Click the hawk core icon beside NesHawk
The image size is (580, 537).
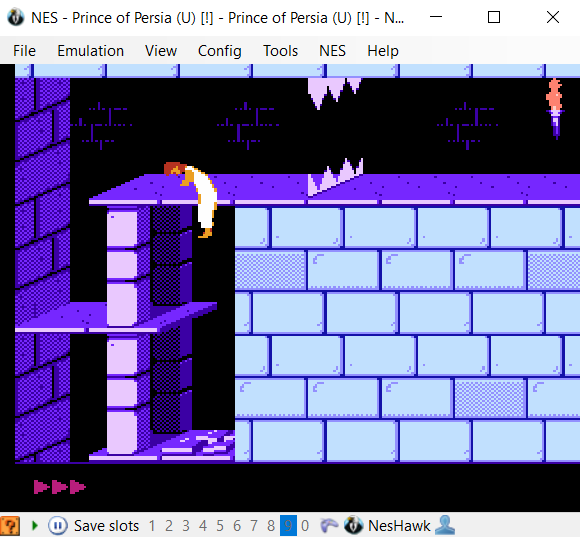[x=353, y=526]
